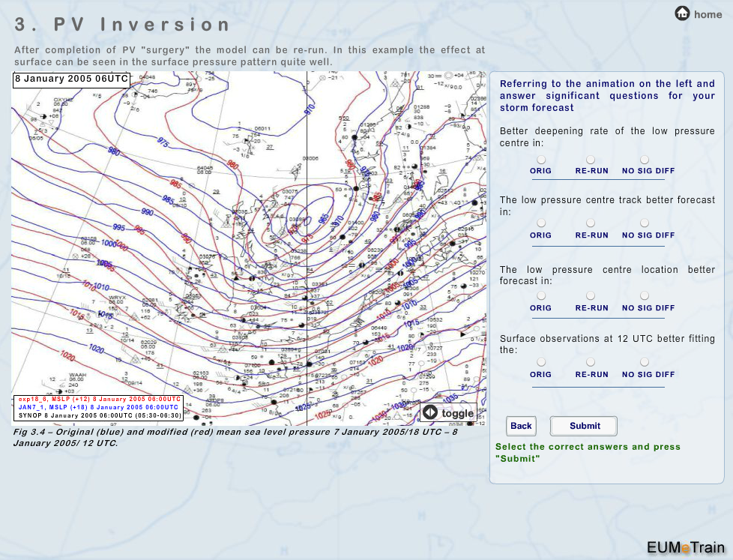Viewport: 733px width, 560px height.
Task: Choose NO SIG DIFF for deepening rate
Action: point(645,160)
